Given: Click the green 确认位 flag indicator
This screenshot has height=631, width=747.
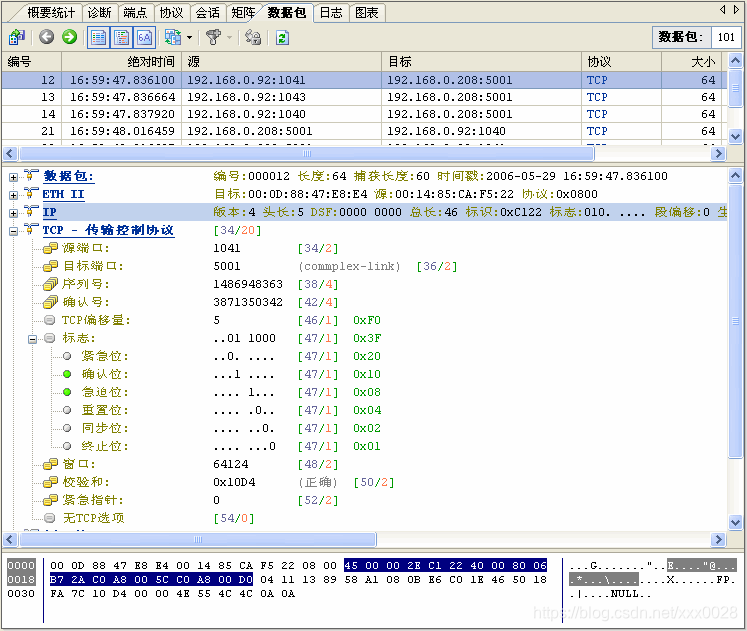Looking at the screenshot, I should 67,374.
